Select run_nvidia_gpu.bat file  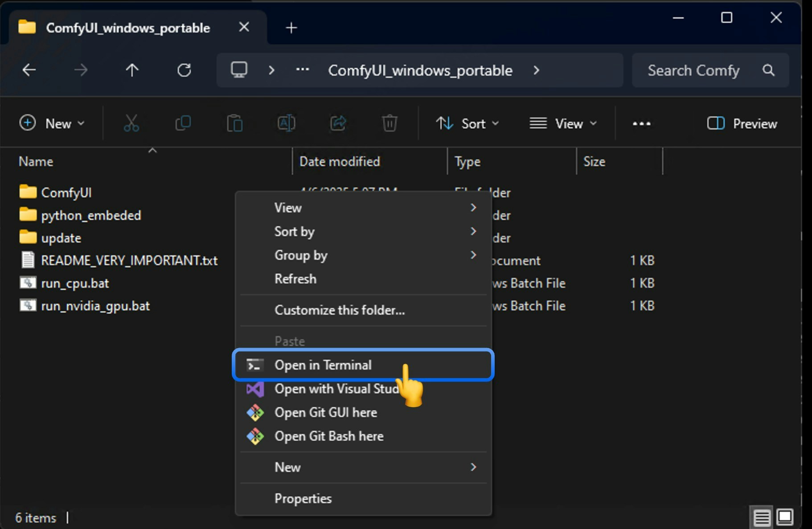pos(85,306)
